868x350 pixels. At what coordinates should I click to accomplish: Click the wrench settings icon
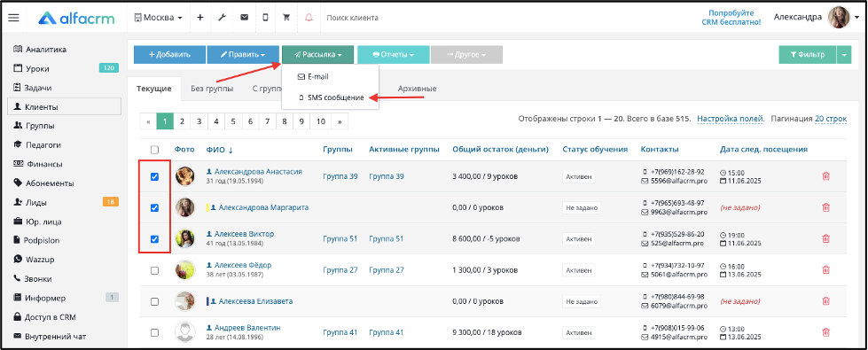(x=222, y=18)
